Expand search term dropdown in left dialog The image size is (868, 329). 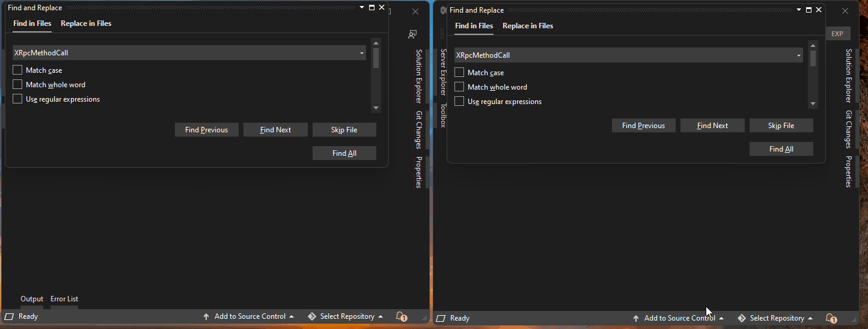click(362, 53)
